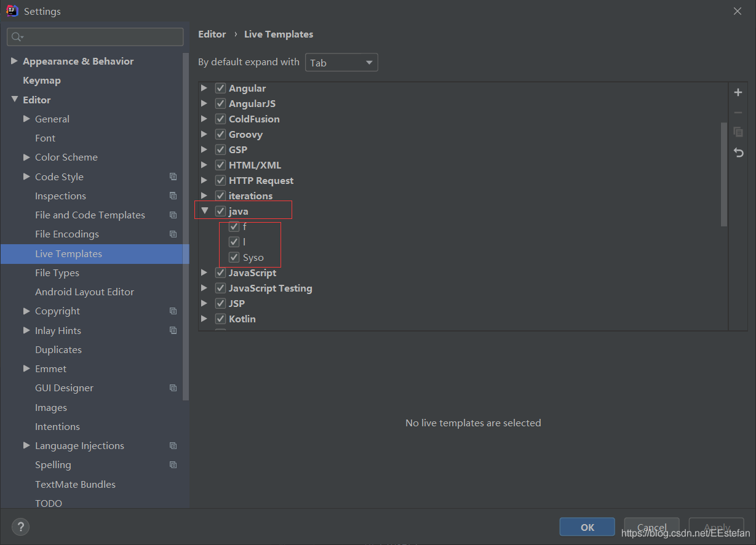Image resolution: width=756 pixels, height=545 pixels.
Task: Click the duplicate template copy icon
Action: [x=738, y=132]
